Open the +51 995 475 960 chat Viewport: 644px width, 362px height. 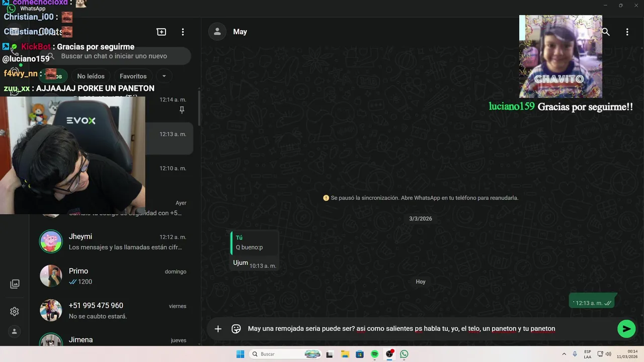pos(113,311)
